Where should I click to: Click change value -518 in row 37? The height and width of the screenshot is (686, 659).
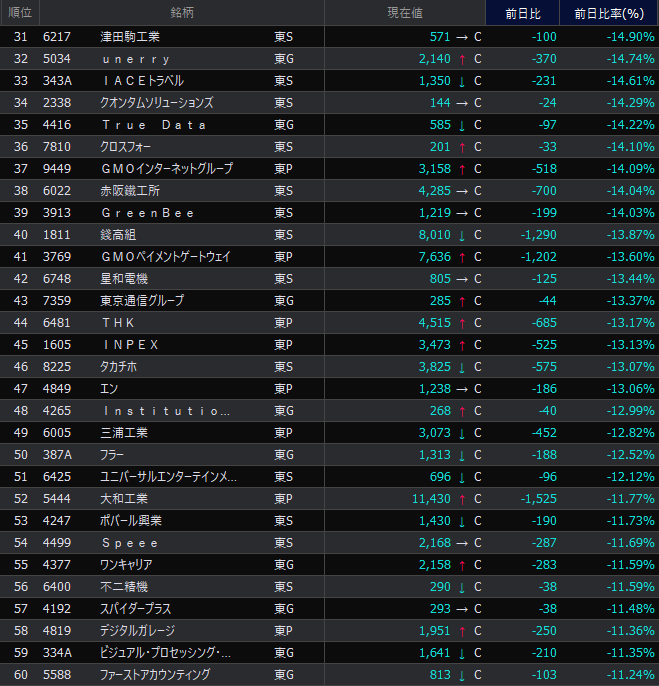tap(544, 169)
